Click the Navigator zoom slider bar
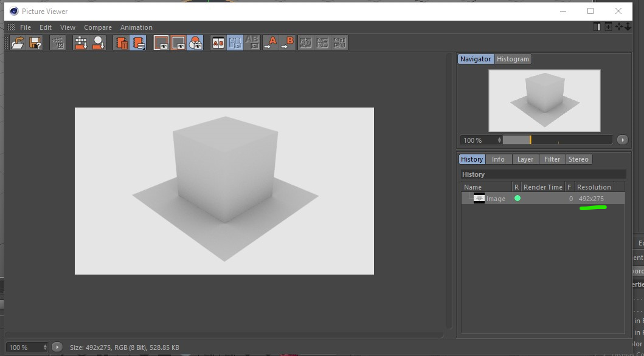644x356 pixels. (557, 140)
